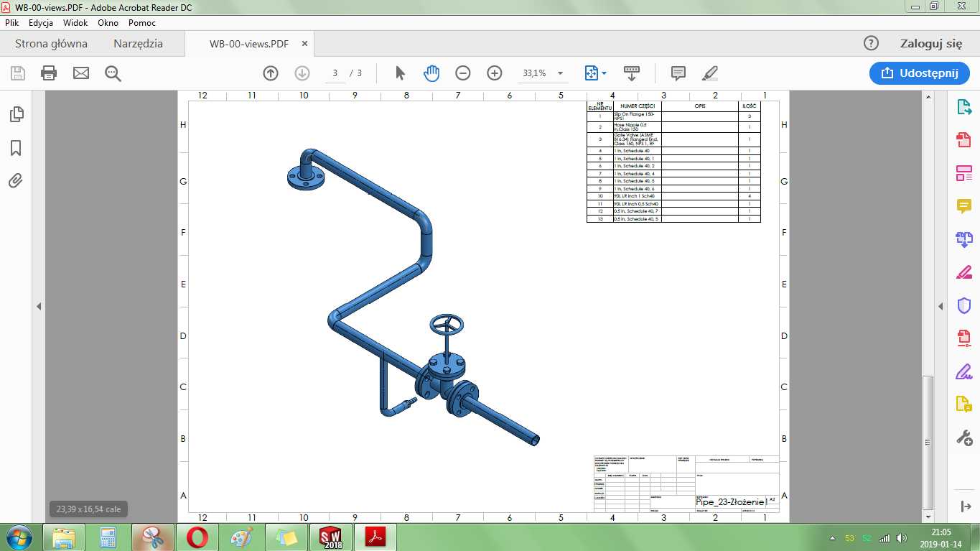Open More Tools wrench icon
Image resolution: width=980 pixels, height=551 pixels.
pos(963,437)
